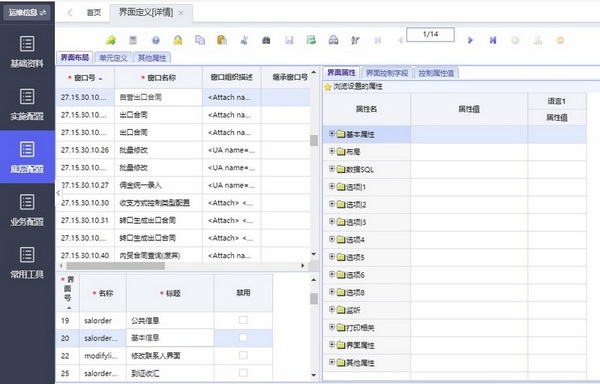Switch to the 界面控制字段 tab
The height and width of the screenshot is (384, 600).
[387, 73]
